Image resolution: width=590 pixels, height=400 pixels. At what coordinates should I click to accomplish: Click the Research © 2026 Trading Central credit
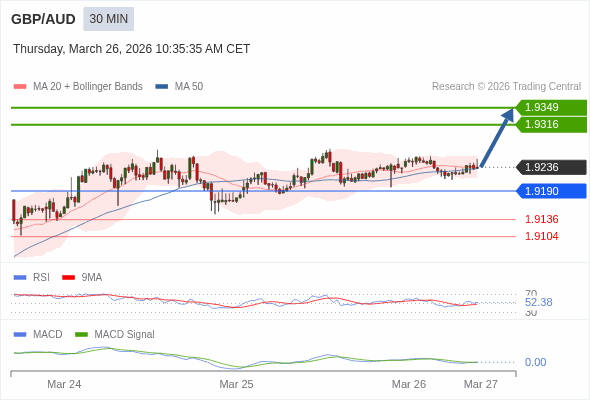coord(506,87)
